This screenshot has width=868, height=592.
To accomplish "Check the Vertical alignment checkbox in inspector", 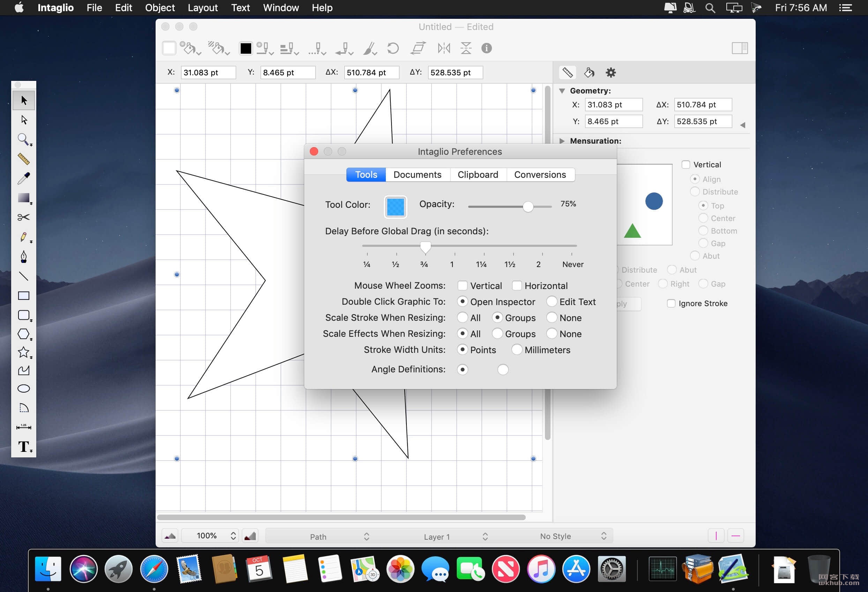I will click(x=686, y=165).
